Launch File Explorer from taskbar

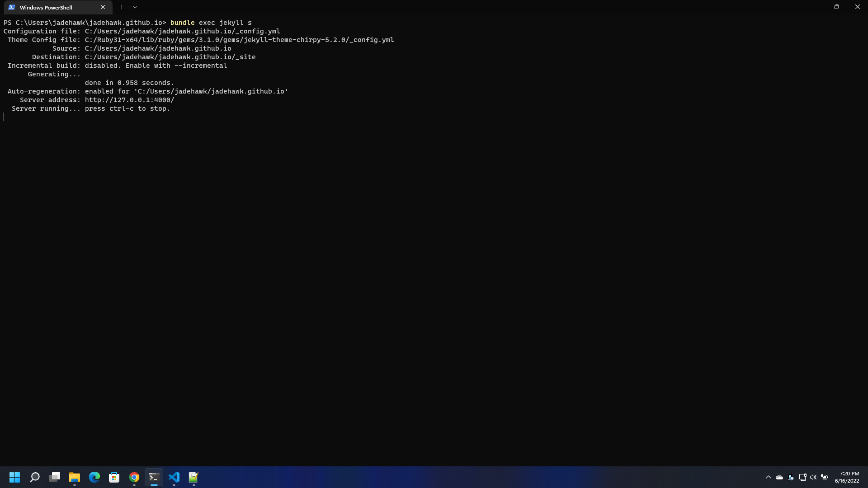tap(75, 477)
